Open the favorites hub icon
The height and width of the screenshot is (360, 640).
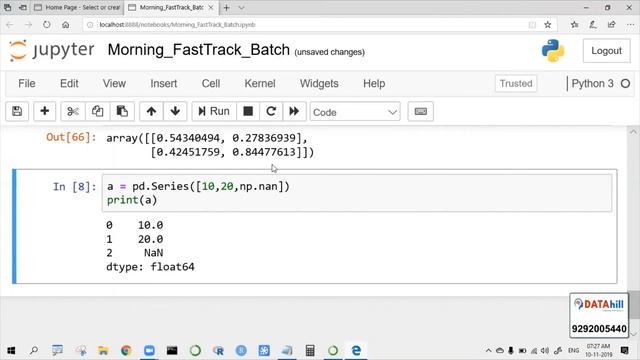pyautogui.click(x=574, y=25)
